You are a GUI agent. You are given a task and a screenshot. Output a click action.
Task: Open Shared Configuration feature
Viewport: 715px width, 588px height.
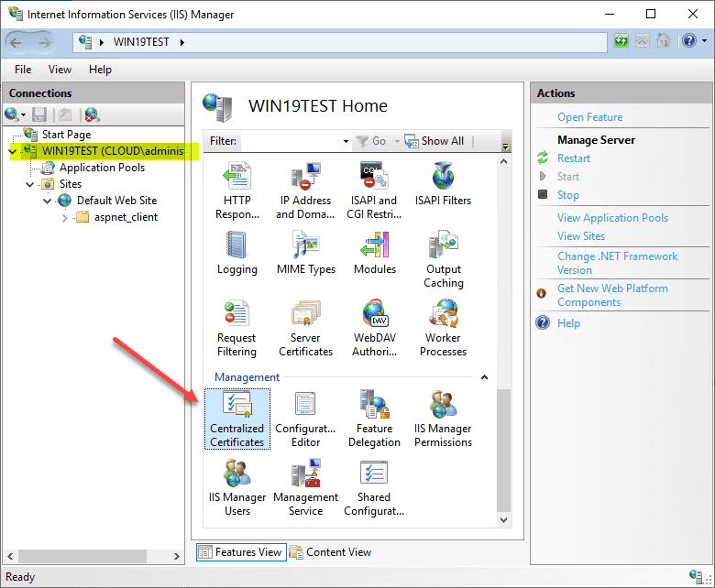[x=374, y=487]
